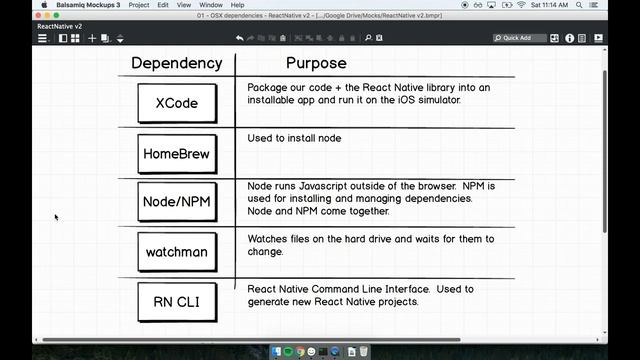640x360 pixels.
Task: Toggle the UI Library panel icon
Action: [x=554, y=38]
